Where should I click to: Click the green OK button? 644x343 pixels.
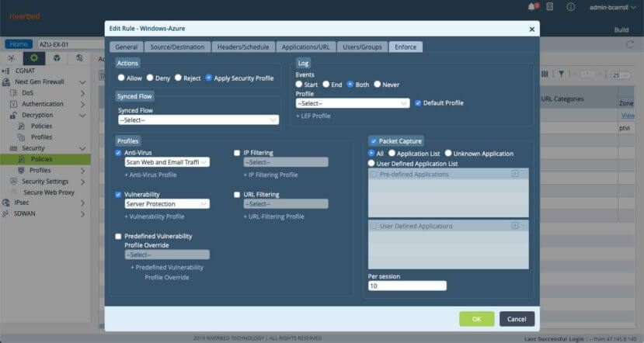click(476, 319)
